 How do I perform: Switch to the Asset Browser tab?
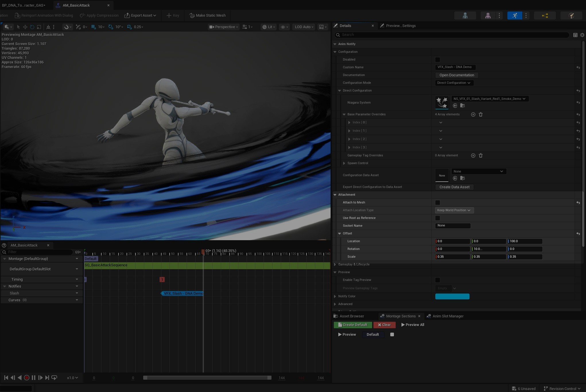(352, 316)
